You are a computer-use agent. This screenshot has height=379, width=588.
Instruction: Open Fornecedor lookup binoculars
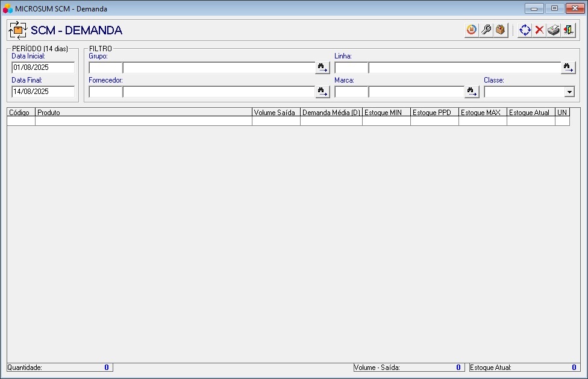click(323, 92)
